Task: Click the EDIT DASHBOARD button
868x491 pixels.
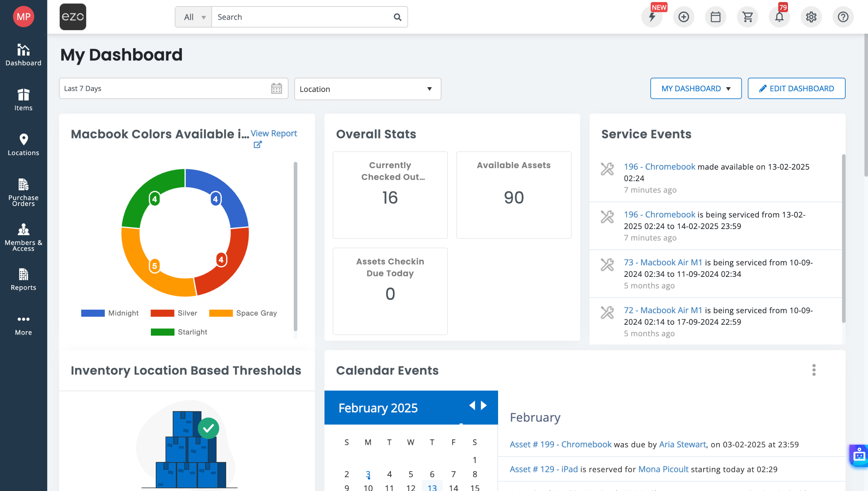Action: (x=796, y=89)
